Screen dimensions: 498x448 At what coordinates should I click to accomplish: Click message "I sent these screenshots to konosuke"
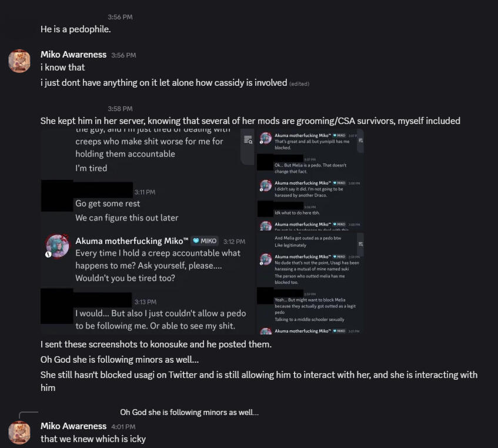click(156, 345)
